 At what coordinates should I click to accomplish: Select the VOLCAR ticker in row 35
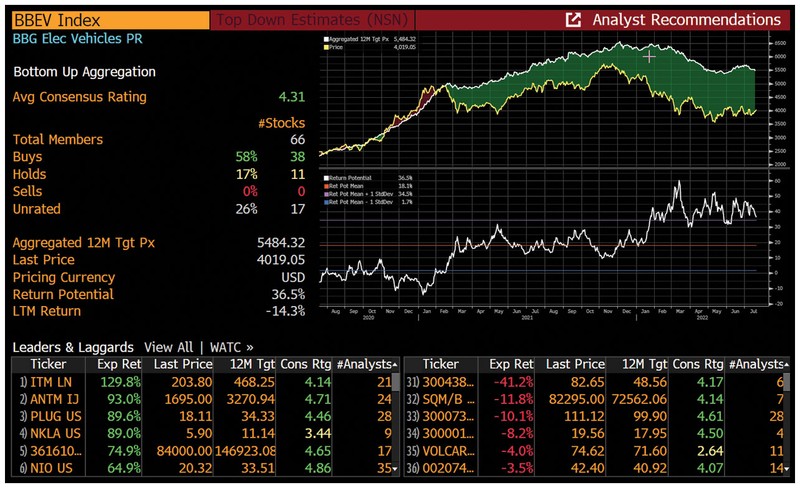(x=448, y=451)
